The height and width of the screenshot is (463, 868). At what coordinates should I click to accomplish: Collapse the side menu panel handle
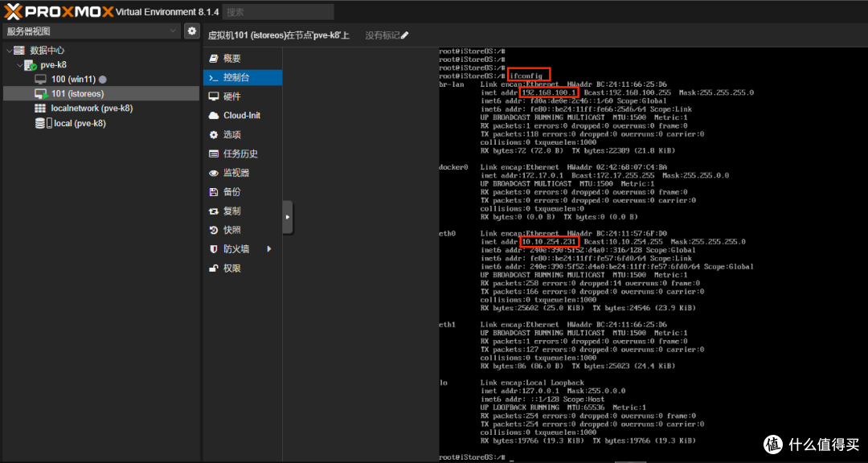287,217
